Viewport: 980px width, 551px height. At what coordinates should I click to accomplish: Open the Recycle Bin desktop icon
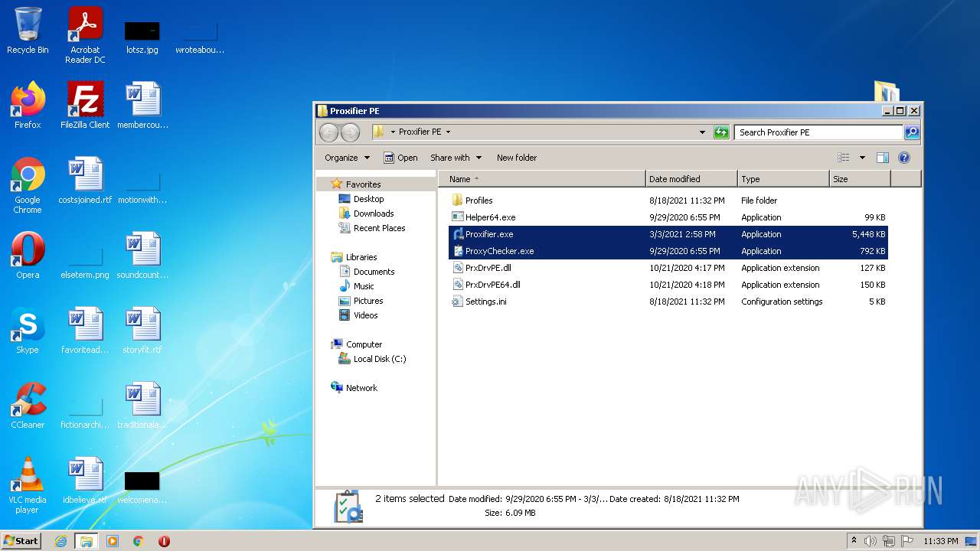pos(28,31)
